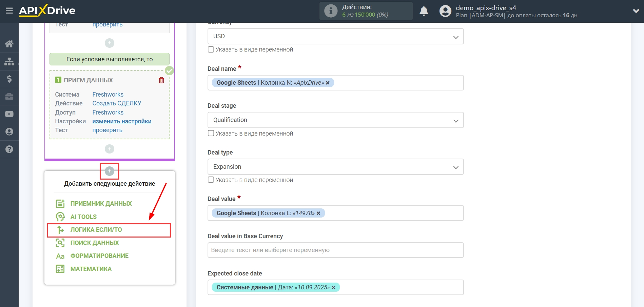Enable variable checkbox under Currency

tap(211, 49)
